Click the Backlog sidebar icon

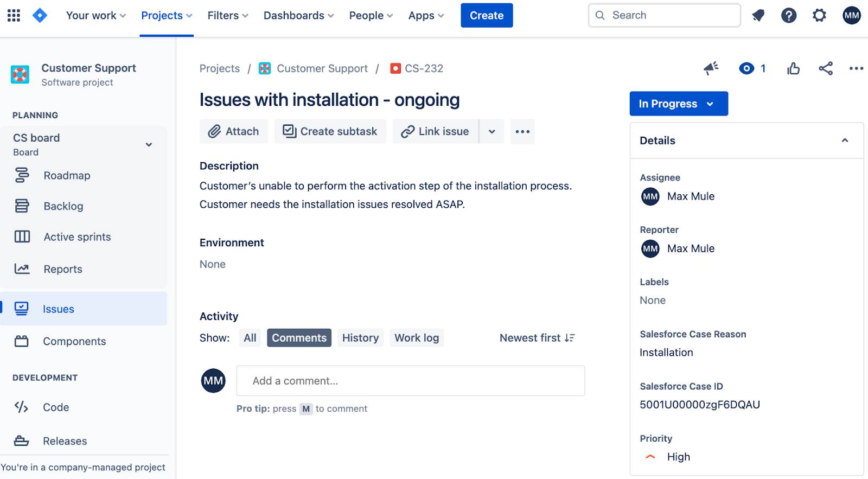(x=22, y=206)
